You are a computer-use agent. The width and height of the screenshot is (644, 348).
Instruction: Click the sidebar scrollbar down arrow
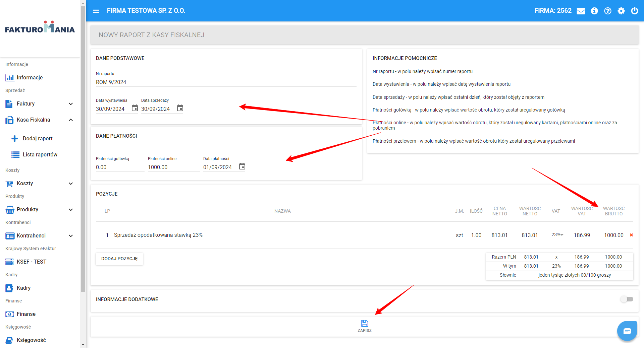click(x=83, y=345)
